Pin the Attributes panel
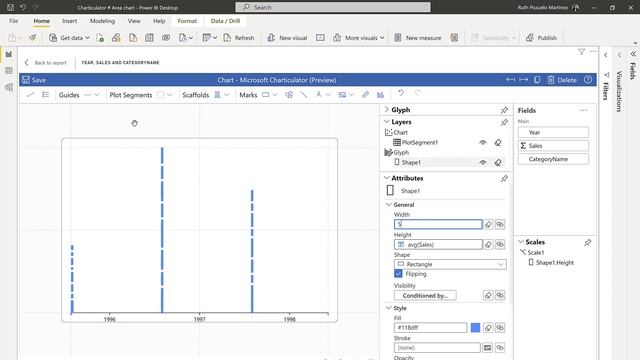The height and width of the screenshot is (360, 640). pos(504,178)
